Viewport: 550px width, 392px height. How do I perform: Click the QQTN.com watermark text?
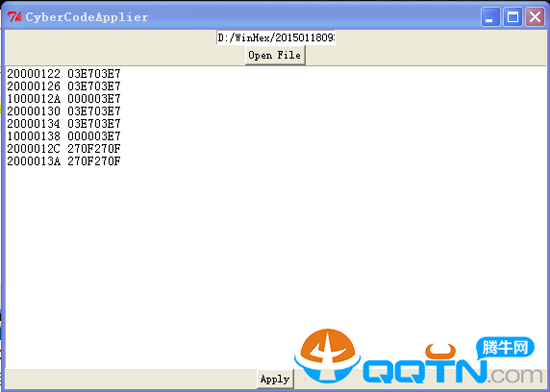[x=452, y=372]
